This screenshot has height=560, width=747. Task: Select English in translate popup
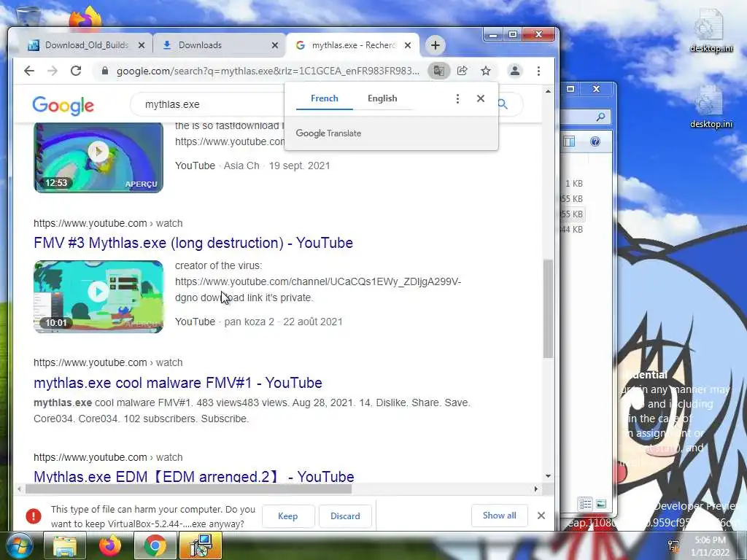point(382,98)
